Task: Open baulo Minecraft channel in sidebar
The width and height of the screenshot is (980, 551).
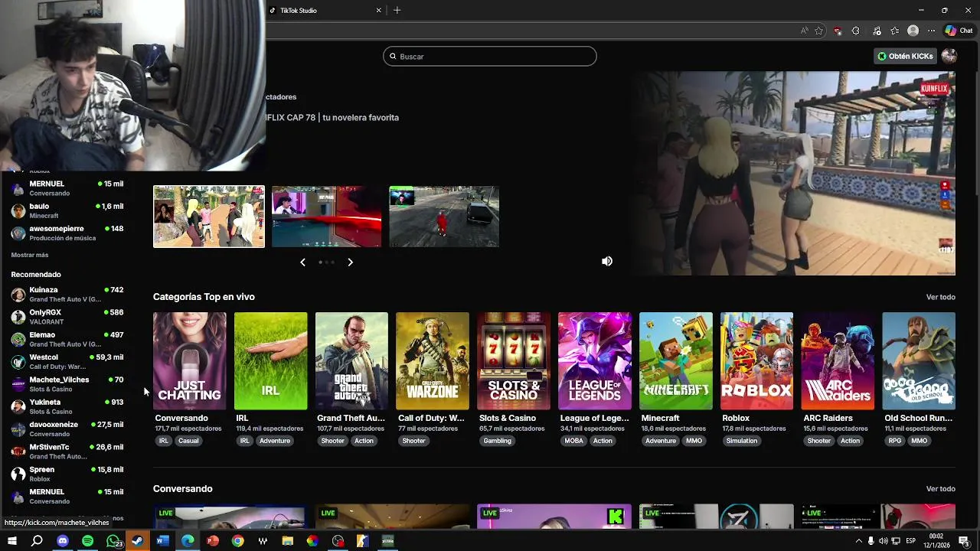Action: 67,210
